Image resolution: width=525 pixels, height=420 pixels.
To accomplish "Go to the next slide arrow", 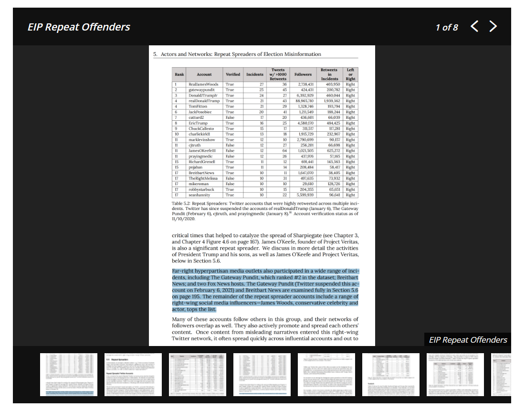I will pyautogui.click(x=493, y=26).
